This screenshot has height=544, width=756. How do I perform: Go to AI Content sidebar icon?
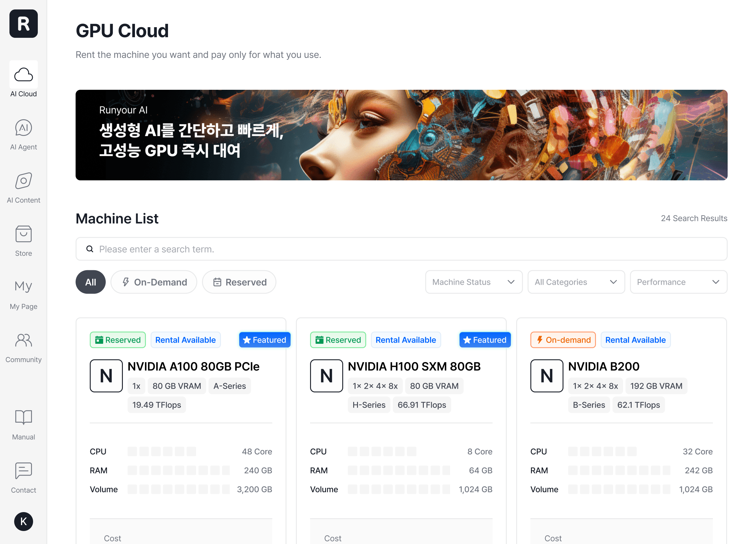click(x=23, y=181)
